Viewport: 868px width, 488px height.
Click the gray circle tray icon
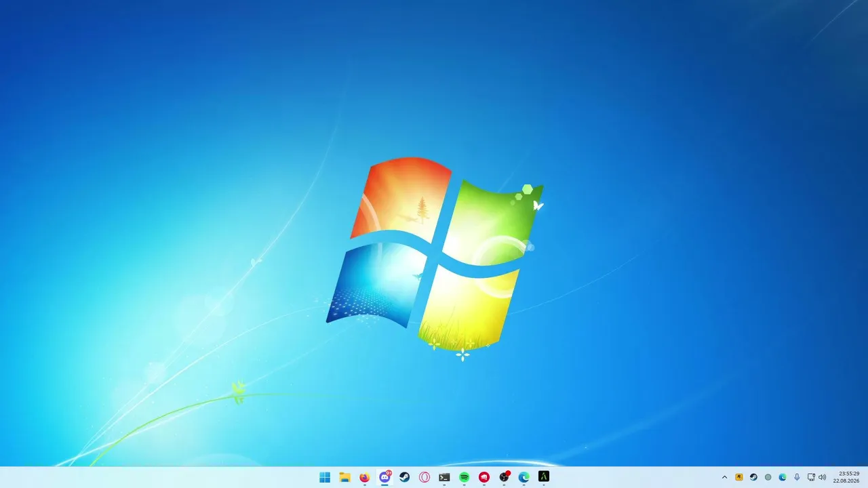(768, 477)
